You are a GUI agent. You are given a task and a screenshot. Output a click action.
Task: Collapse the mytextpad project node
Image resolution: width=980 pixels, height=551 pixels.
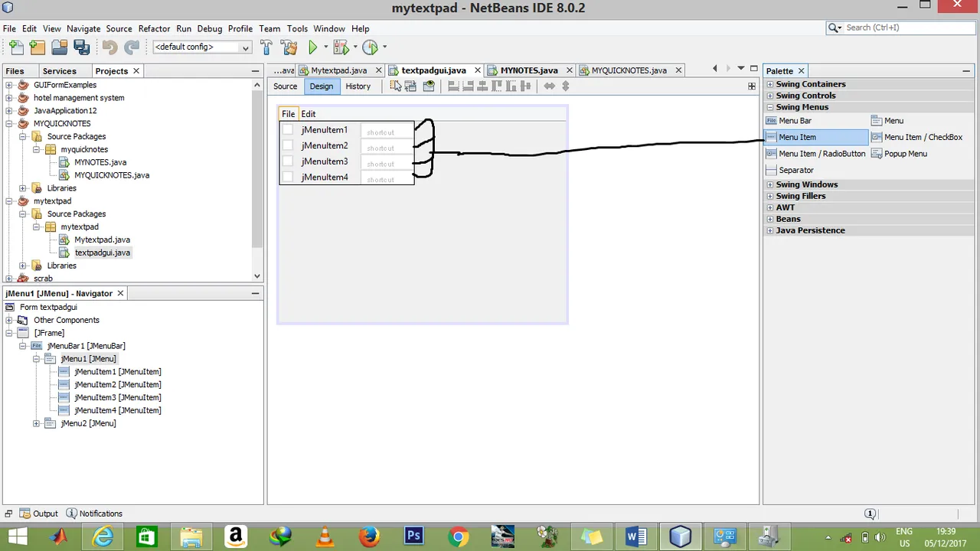pyautogui.click(x=9, y=201)
